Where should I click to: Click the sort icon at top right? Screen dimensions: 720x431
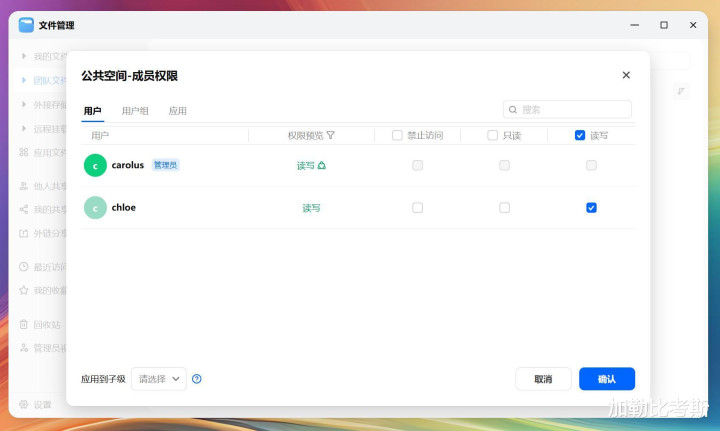pyautogui.click(x=681, y=91)
